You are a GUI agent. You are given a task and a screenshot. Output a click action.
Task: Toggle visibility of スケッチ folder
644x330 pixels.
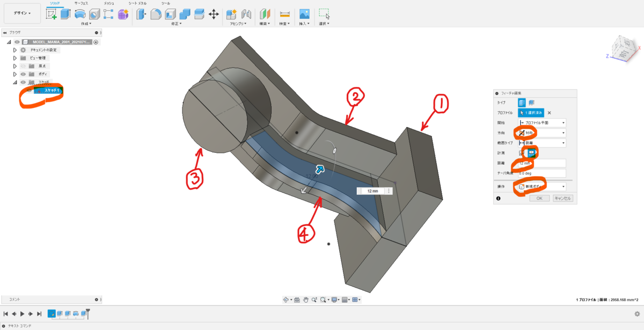(23, 82)
